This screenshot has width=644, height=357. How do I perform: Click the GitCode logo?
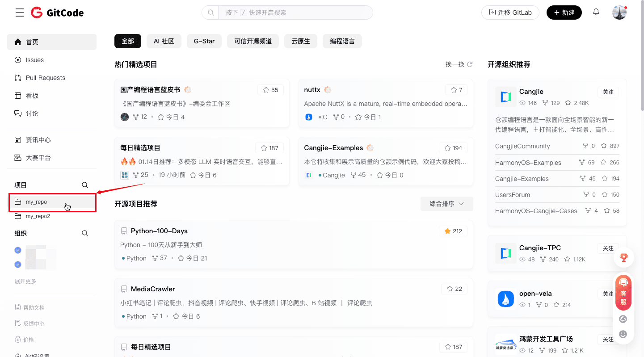[57, 13]
